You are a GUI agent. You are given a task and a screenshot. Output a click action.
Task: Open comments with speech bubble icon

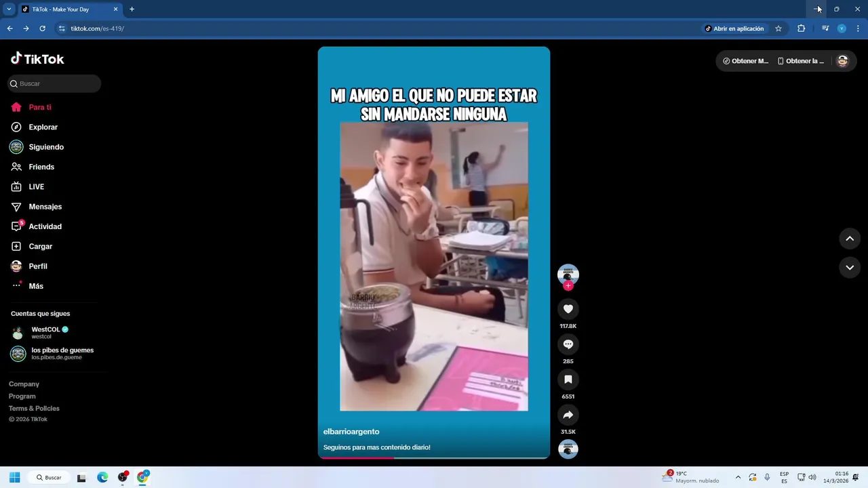568,344
